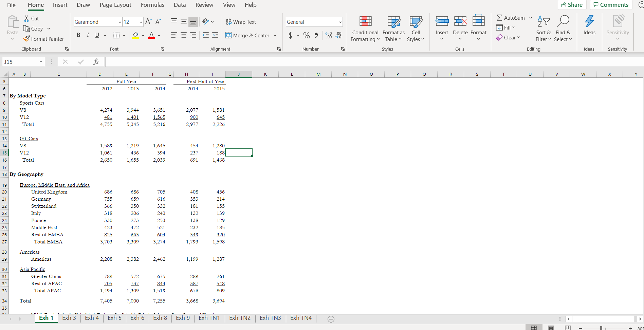Viewport: 644px width, 330px height.
Task: Expand the Merge & Center arrow
Action: (275, 35)
